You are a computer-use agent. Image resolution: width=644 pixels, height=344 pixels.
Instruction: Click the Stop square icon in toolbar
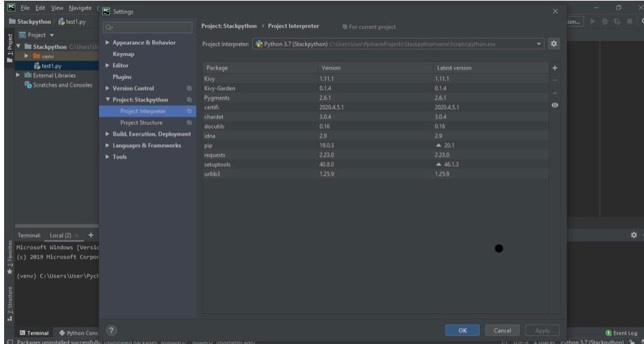[629, 21]
